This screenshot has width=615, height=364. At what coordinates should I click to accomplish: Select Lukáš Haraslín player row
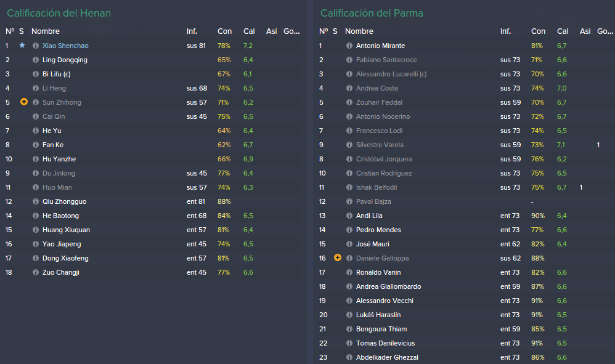point(465,315)
